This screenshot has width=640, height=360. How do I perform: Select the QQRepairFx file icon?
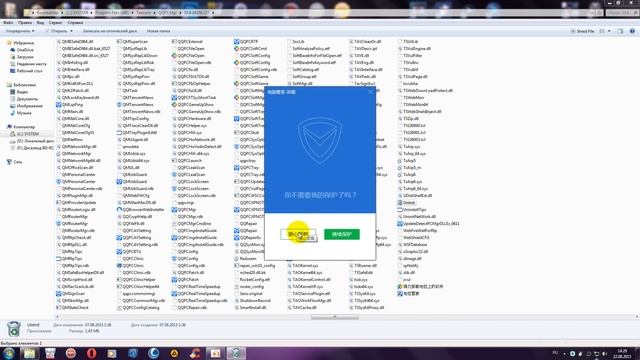(x=237, y=238)
